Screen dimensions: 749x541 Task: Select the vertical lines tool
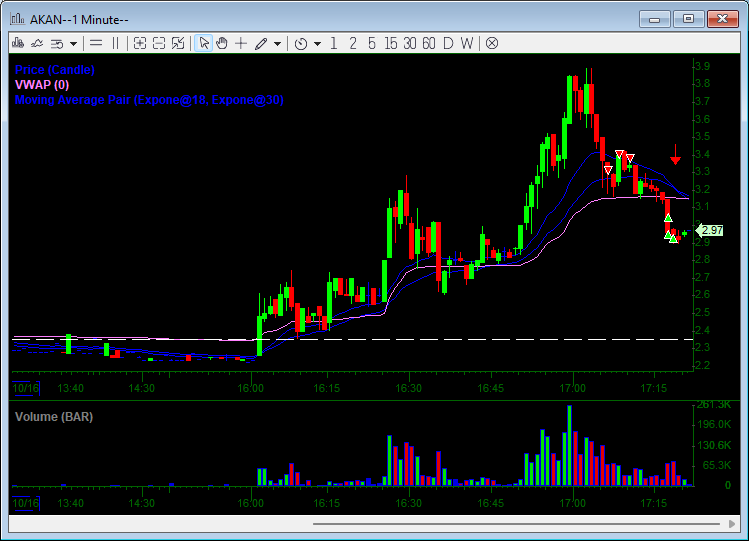point(115,43)
